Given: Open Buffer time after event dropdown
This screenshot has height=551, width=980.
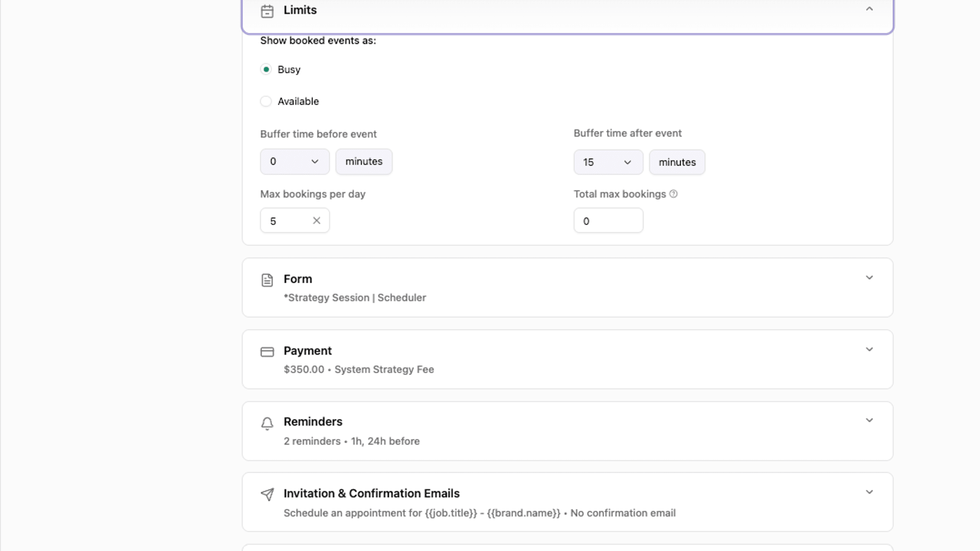Looking at the screenshot, I should click(x=608, y=162).
